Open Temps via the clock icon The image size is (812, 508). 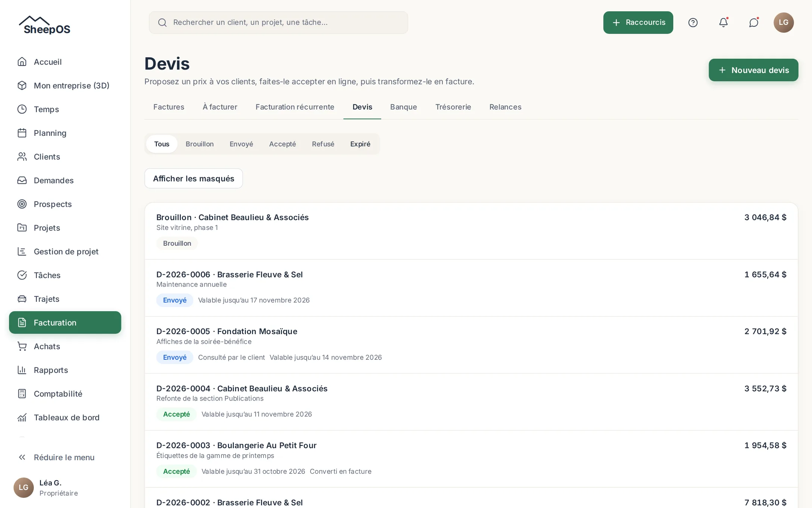[x=22, y=109]
